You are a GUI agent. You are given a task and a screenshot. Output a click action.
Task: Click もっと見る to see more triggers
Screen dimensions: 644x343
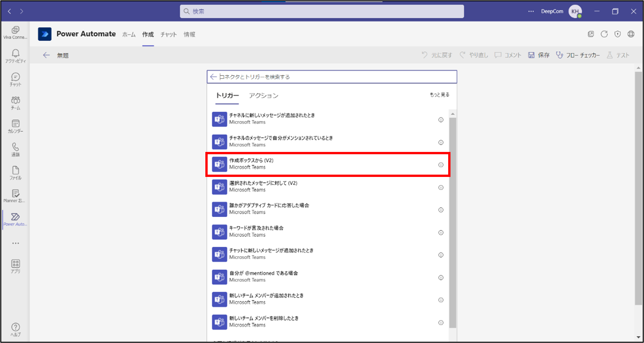click(x=439, y=95)
